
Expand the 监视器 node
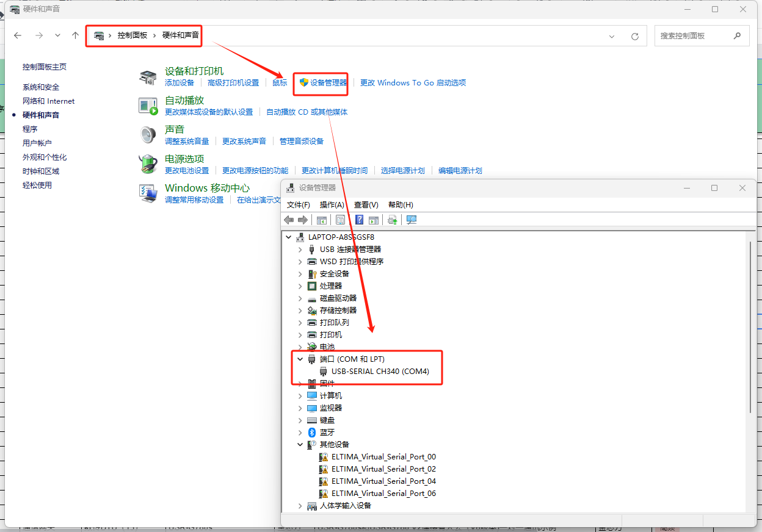(300, 408)
